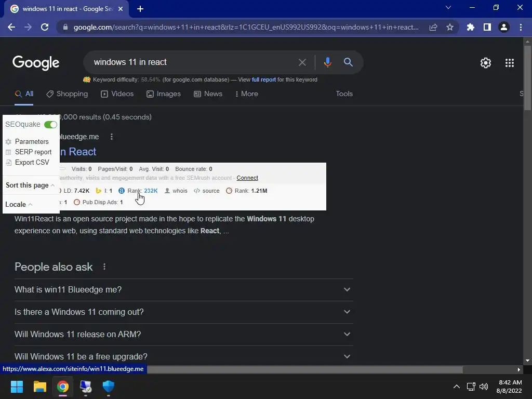Click the whois person icon
The height and width of the screenshot is (399, 532).
pyautogui.click(x=167, y=191)
